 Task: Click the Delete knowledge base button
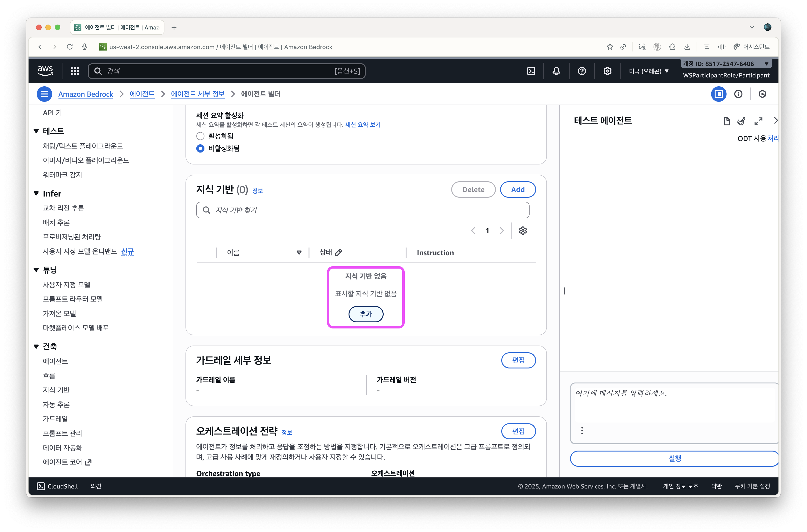(x=473, y=190)
